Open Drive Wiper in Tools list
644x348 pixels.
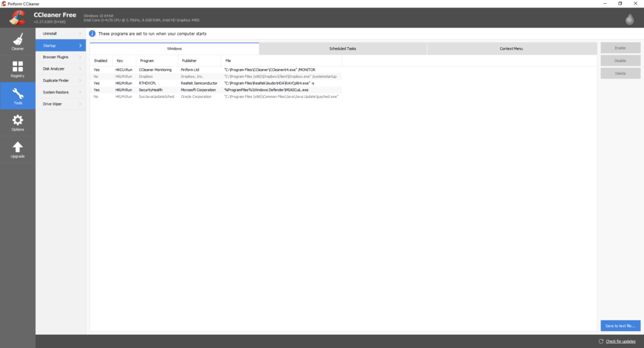point(60,104)
